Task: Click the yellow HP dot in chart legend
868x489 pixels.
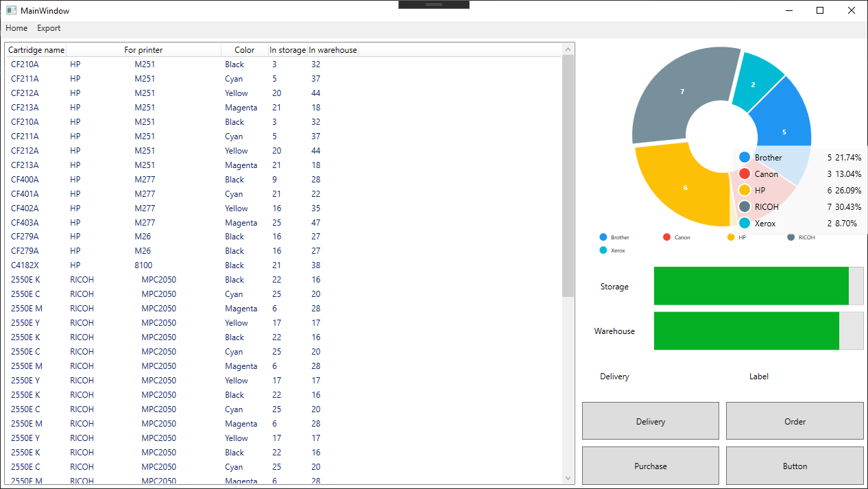Action: [731, 237]
